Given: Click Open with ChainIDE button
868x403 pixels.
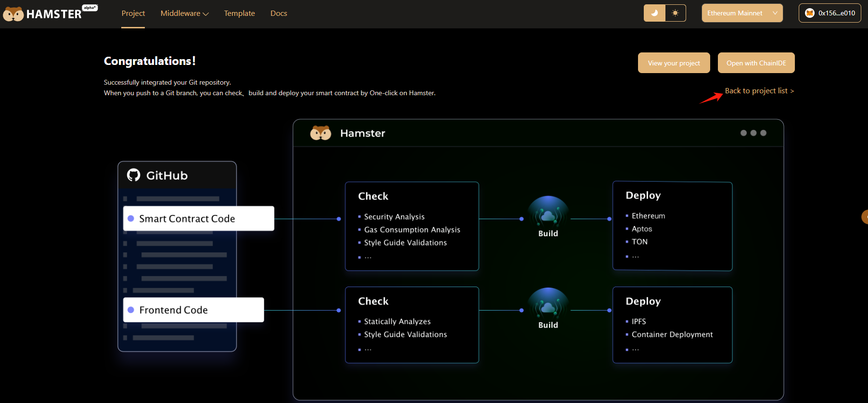Looking at the screenshot, I should 756,63.
